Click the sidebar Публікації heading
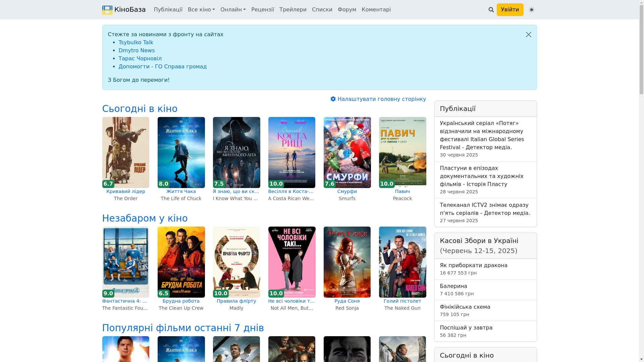Image resolution: width=644 pixels, height=362 pixels. point(458,109)
